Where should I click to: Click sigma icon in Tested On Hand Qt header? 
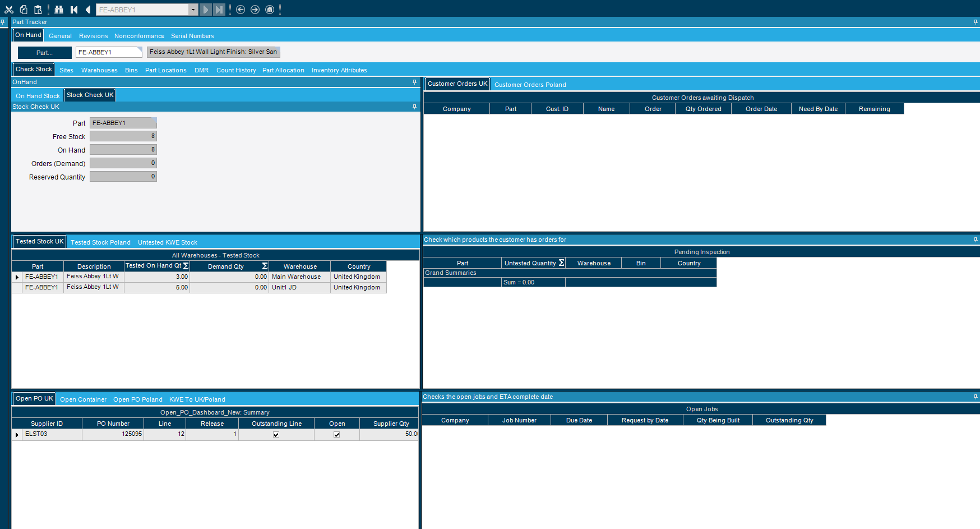(186, 266)
